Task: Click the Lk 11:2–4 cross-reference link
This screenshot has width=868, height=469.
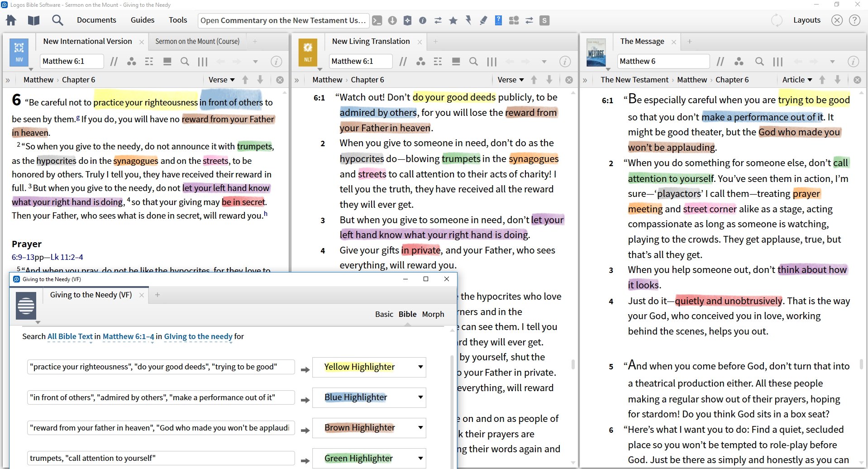Action: coord(67,257)
